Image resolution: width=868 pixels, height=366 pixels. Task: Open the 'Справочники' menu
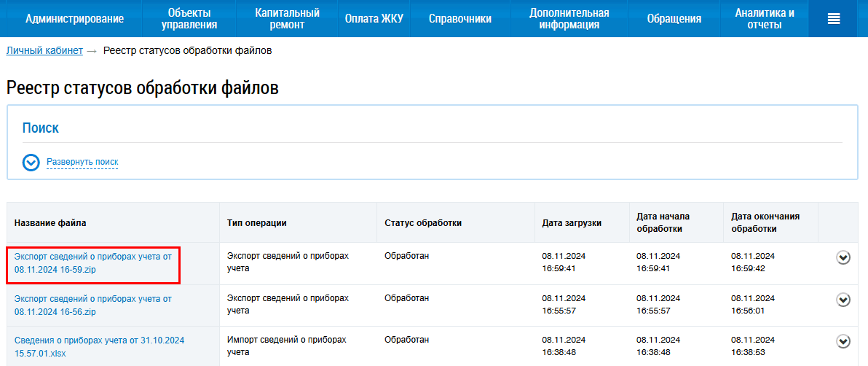[x=459, y=19]
